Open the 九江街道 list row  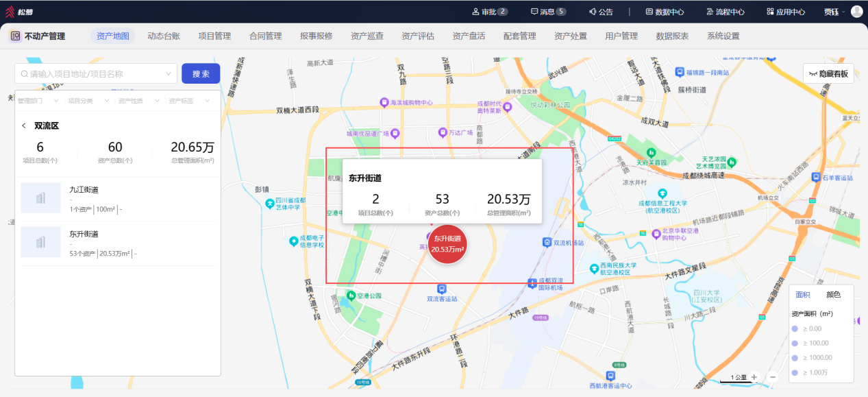pos(118,199)
